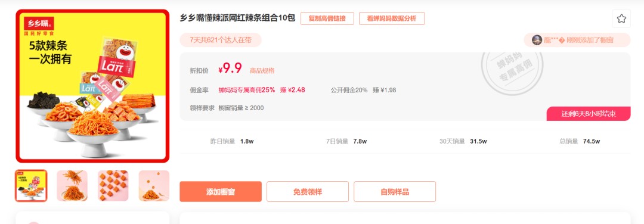Open the main product image

click(92, 86)
